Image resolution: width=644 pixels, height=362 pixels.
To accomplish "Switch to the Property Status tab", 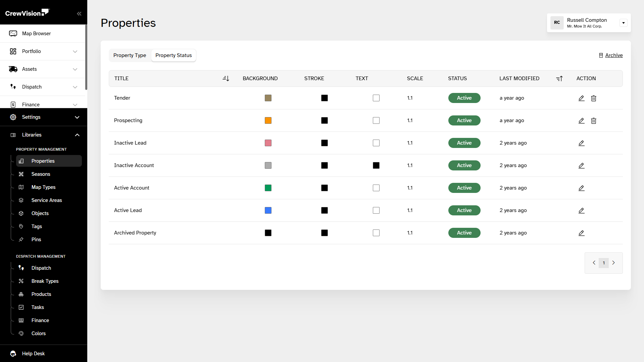I will tap(174, 55).
